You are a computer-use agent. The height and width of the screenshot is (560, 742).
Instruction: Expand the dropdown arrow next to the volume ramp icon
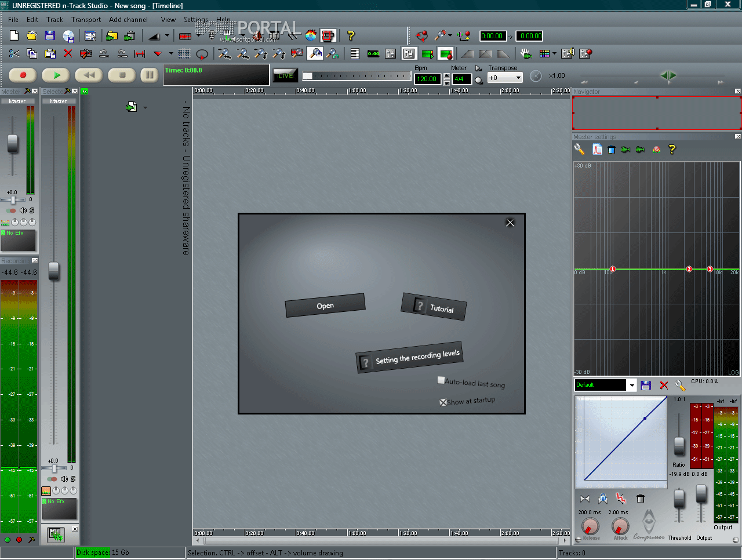point(167,36)
